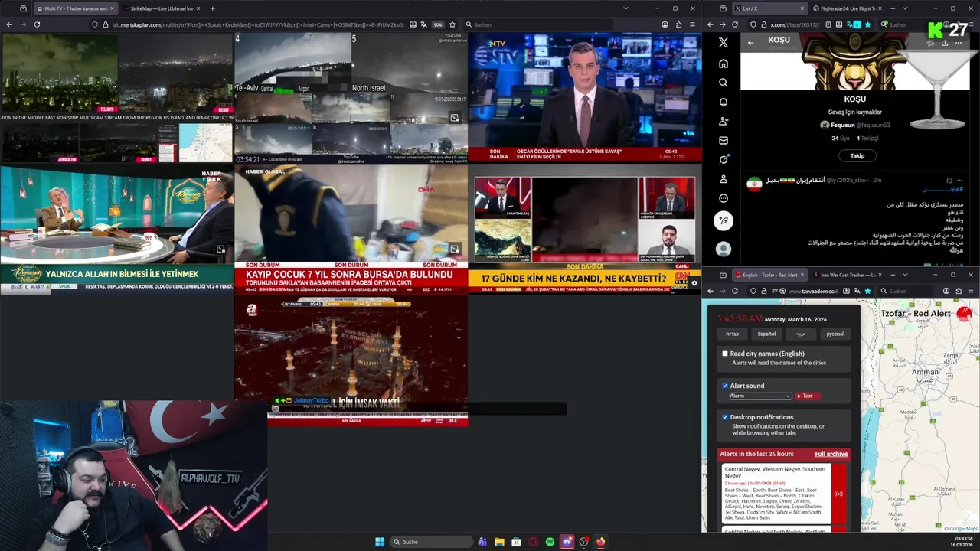
Task: Disable the Alert sound checkbox
Action: coord(725,386)
